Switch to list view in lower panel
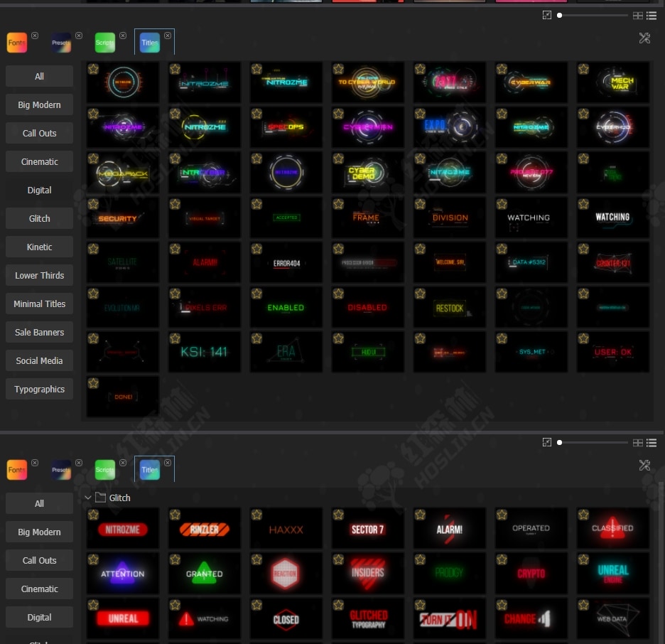665x644 pixels. [652, 443]
